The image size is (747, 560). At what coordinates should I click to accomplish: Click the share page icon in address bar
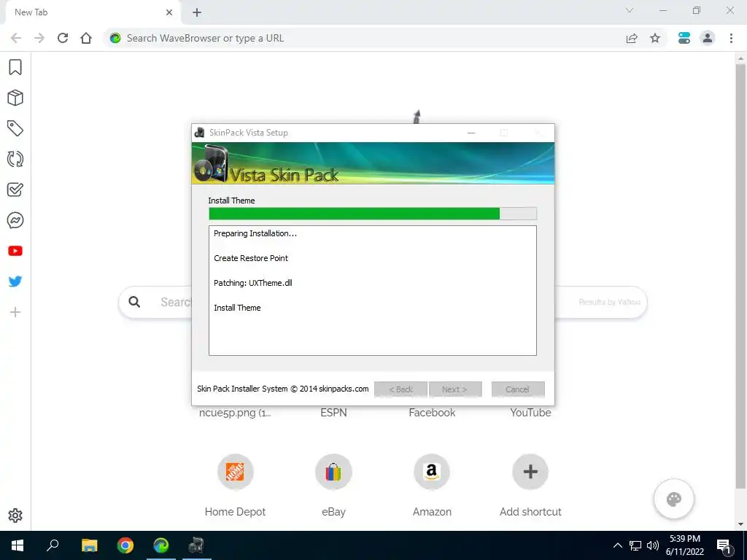click(x=632, y=38)
